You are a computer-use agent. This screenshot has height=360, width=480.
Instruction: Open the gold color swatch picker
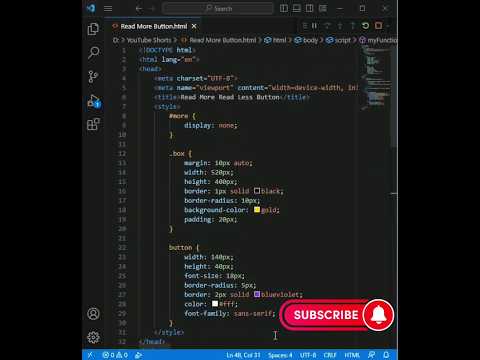click(x=257, y=210)
